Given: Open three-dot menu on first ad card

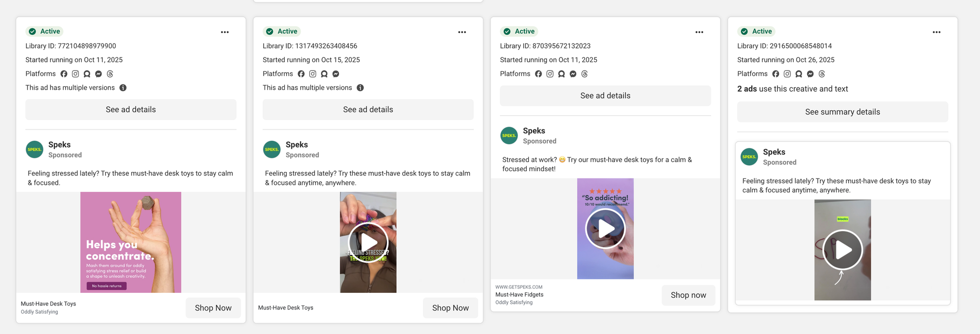Looking at the screenshot, I should pos(225,32).
